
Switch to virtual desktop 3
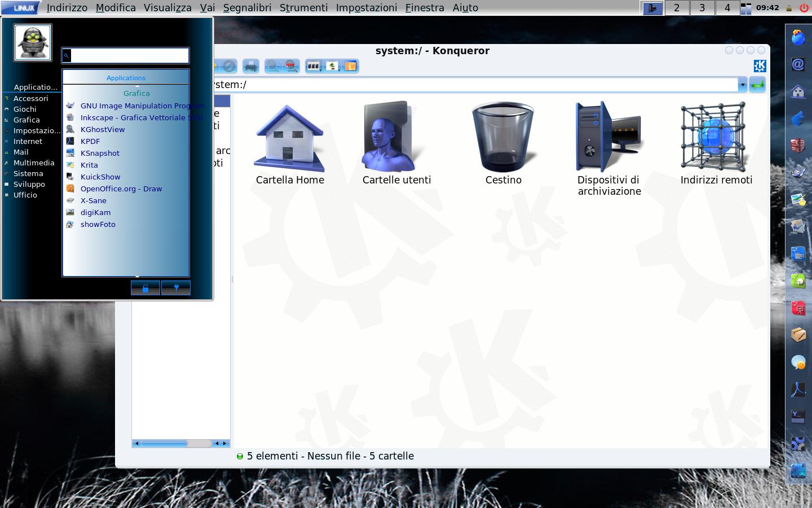click(702, 8)
